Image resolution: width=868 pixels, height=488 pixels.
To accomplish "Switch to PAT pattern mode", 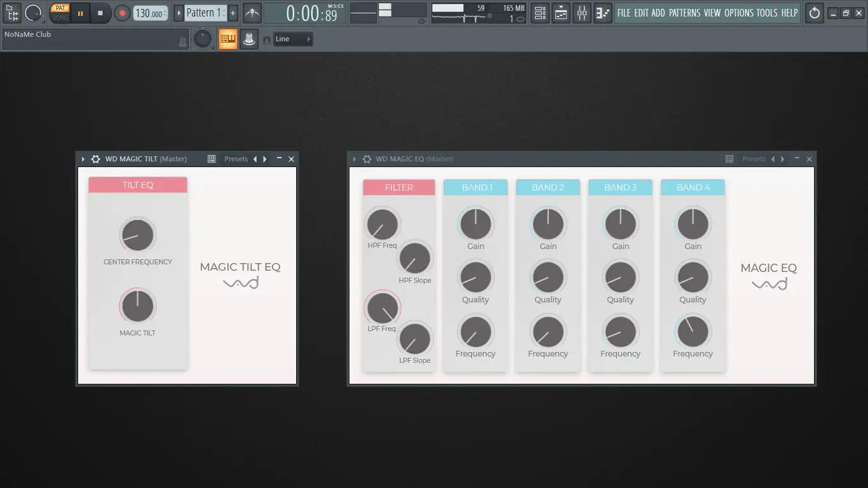I will (x=60, y=8).
